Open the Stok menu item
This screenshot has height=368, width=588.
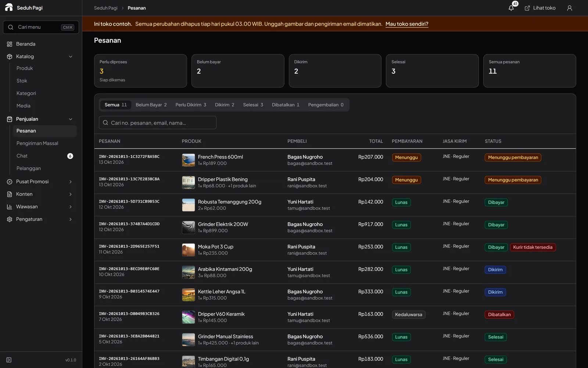click(44, 81)
